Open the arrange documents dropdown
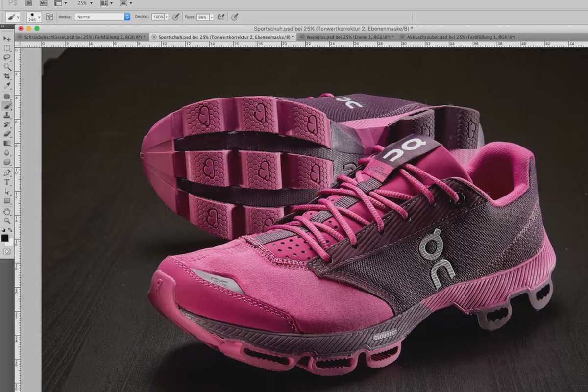Image resolution: width=588 pixels, height=392 pixels. pos(106,3)
